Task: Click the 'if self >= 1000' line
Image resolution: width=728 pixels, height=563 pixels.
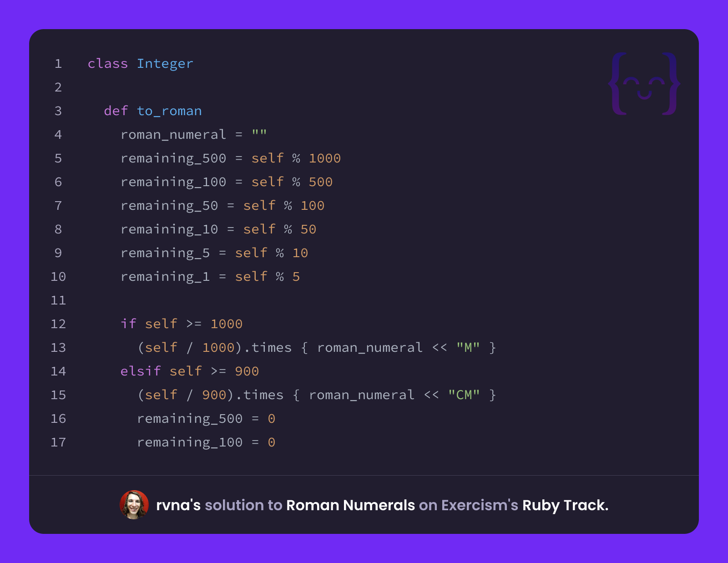Action: [182, 324]
